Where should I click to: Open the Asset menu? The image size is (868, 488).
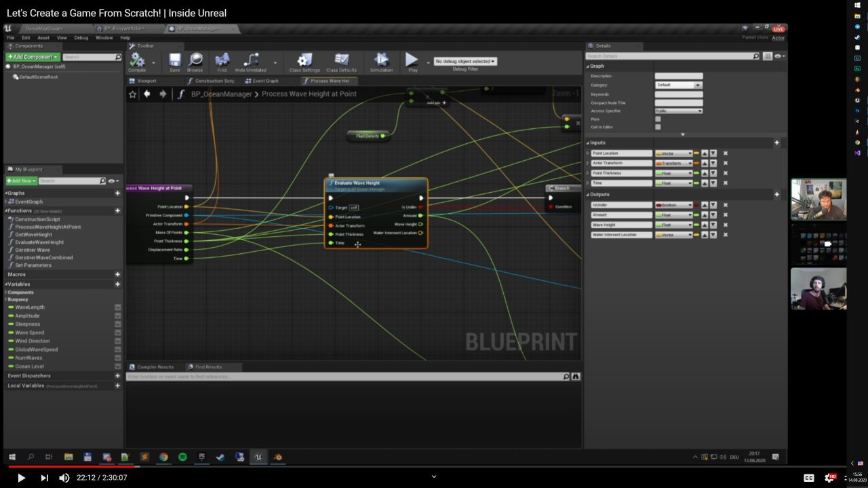click(x=43, y=38)
